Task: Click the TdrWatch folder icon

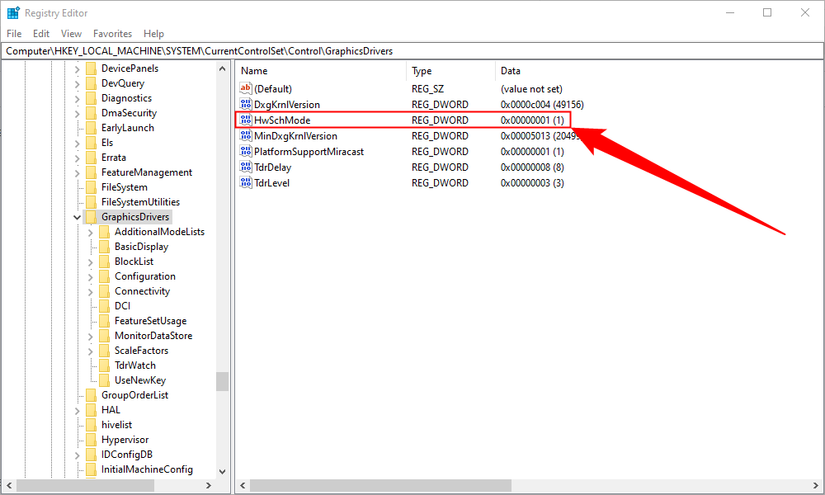Action: pyautogui.click(x=104, y=365)
